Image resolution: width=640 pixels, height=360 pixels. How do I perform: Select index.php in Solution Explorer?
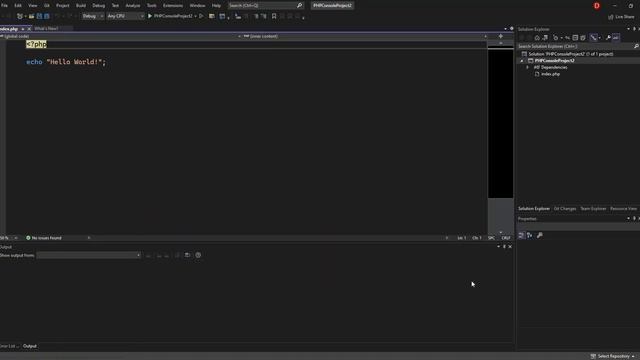click(550, 74)
